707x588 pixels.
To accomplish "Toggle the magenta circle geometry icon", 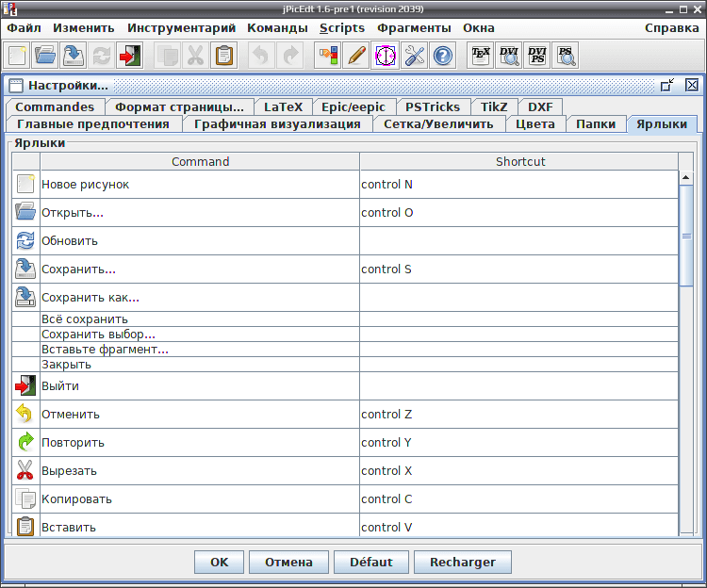I will pyautogui.click(x=385, y=56).
